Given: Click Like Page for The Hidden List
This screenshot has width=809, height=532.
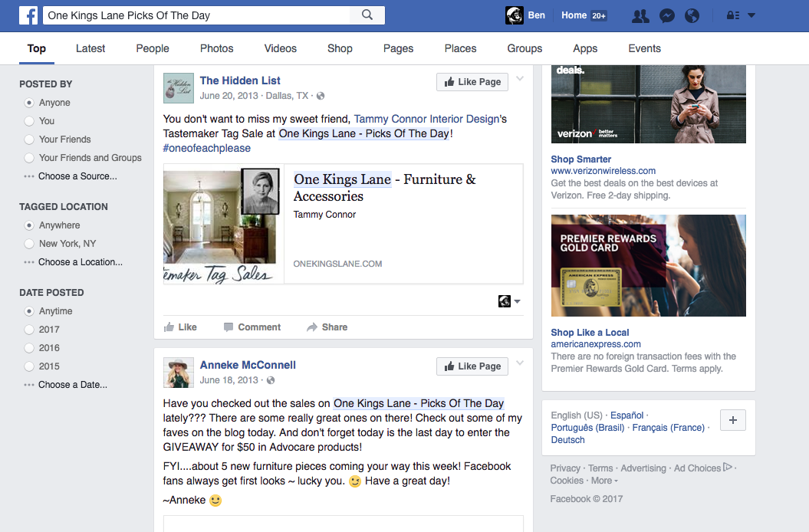Looking at the screenshot, I should coord(472,81).
